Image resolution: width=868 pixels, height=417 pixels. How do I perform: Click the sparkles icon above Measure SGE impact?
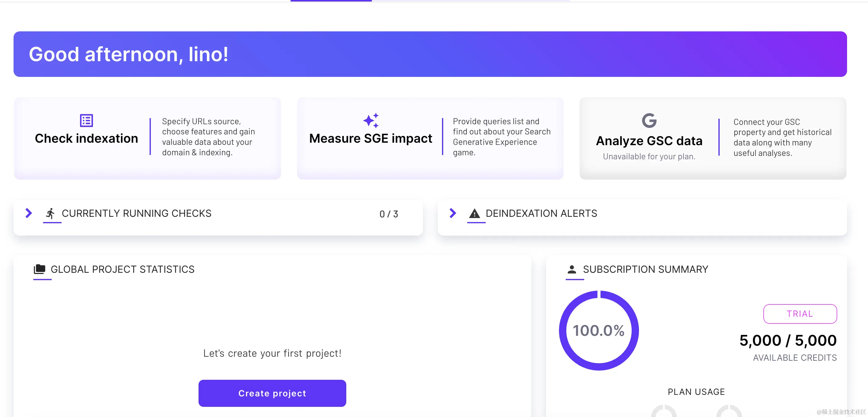tap(371, 121)
